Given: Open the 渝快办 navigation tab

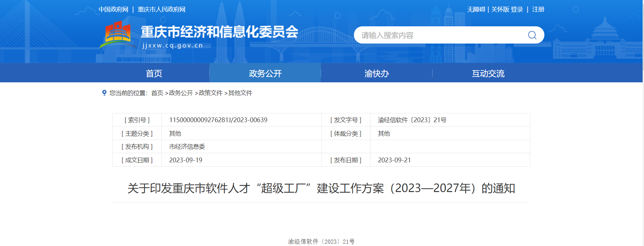Looking at the screenshot, I should coord(377,73).
